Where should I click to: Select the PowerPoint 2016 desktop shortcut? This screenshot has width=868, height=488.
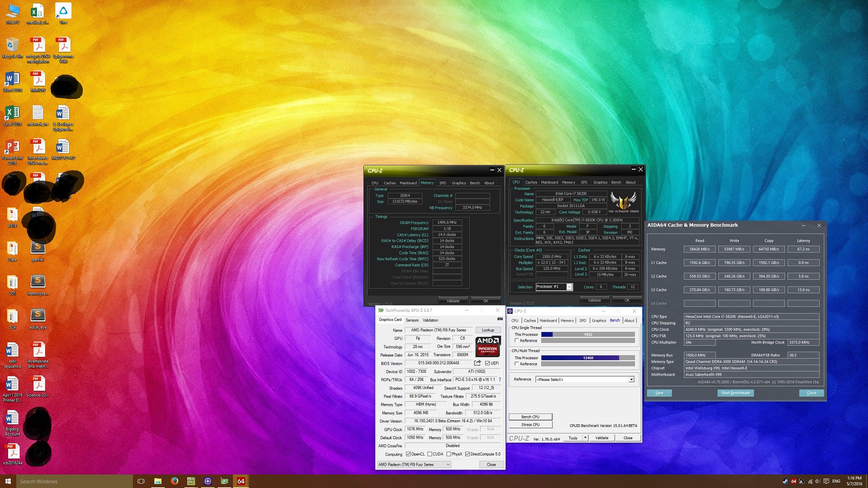(x=12, y=152)
